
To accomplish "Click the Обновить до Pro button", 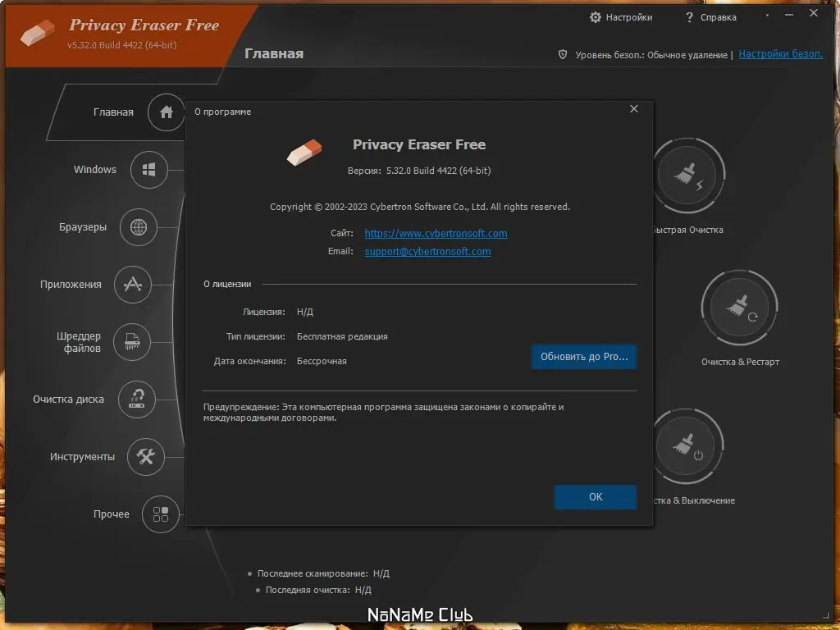I will (583, 356).
